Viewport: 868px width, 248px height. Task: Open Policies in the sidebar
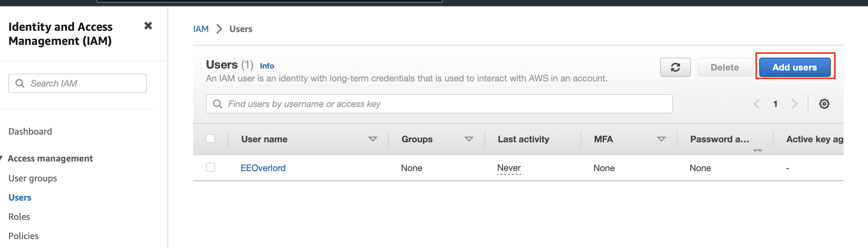click(24, 236)
